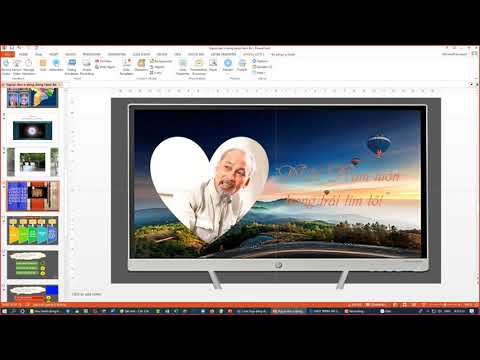Screen dimensions: 480x360
Task: Open Backgrounds content library
Action: (161, 61)
